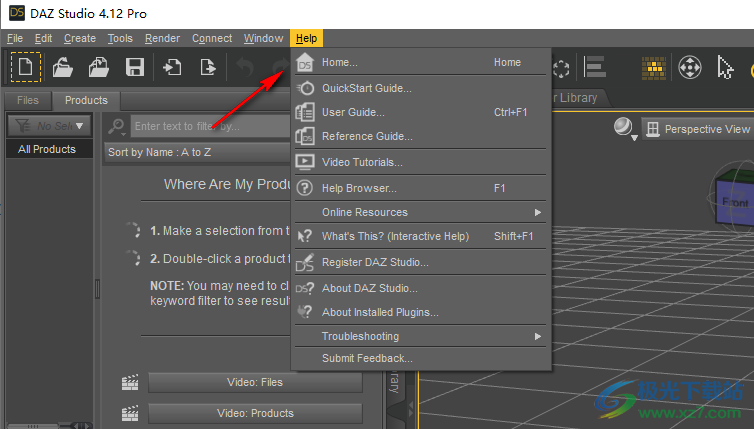Click the New scene icon
Viewport: 754px width, 429px height.
click(x=25, y=67)
